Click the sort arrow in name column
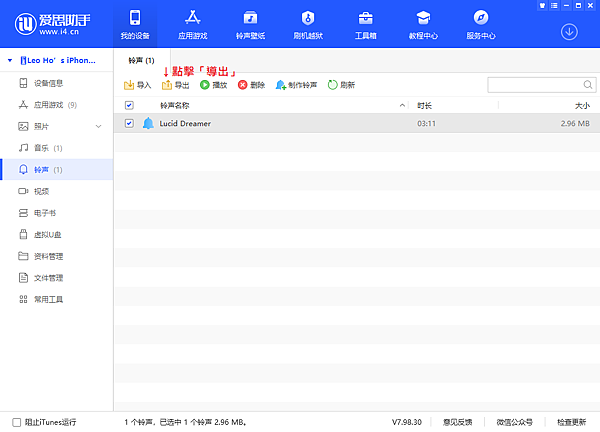 click(402, 105)
